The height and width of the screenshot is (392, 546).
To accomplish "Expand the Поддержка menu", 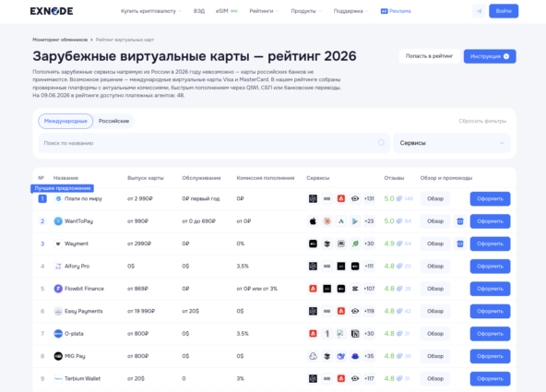I will click(x=351, y=11).
